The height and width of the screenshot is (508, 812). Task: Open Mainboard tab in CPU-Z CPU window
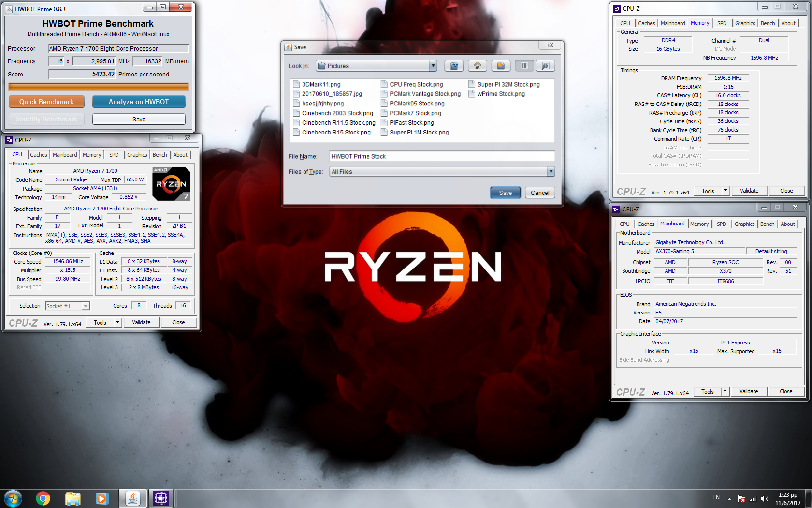tap(65, 155)
